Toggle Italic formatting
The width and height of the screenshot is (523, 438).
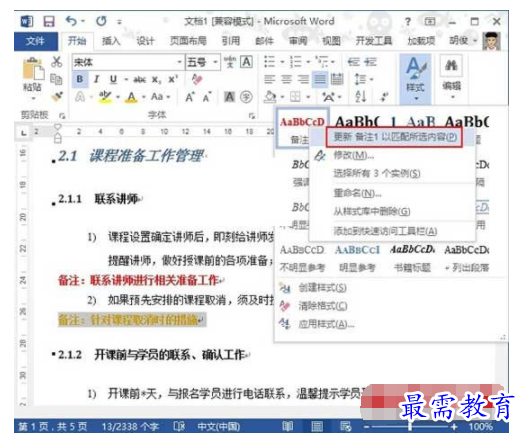[96, 79]
